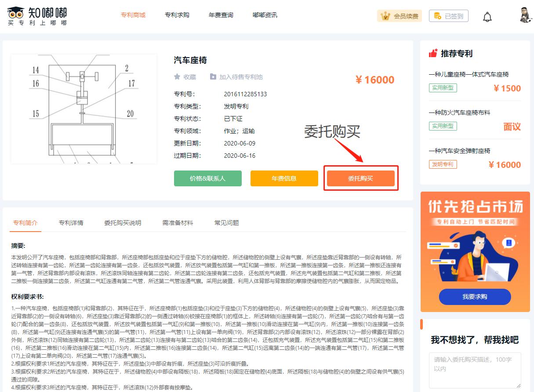Click the 我不想找了，帮我找吧 heading
This screenshot has height=392, width=534.
[475, 340]
